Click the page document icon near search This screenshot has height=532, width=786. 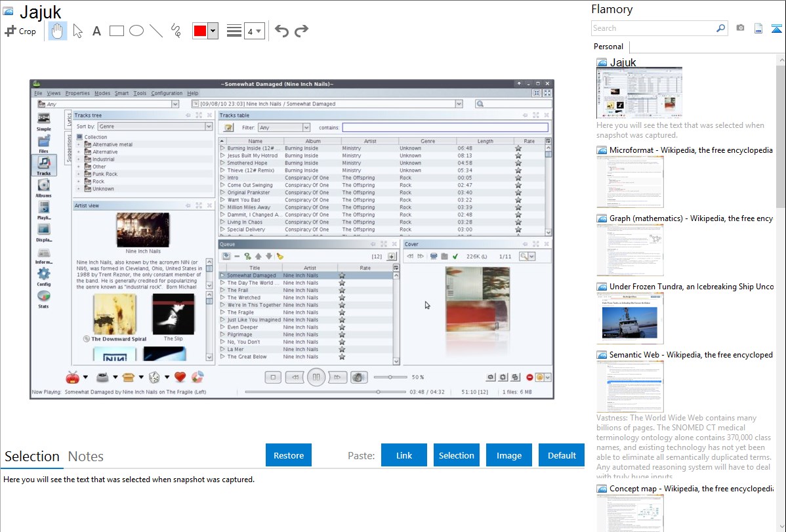(x=758, y=28)
